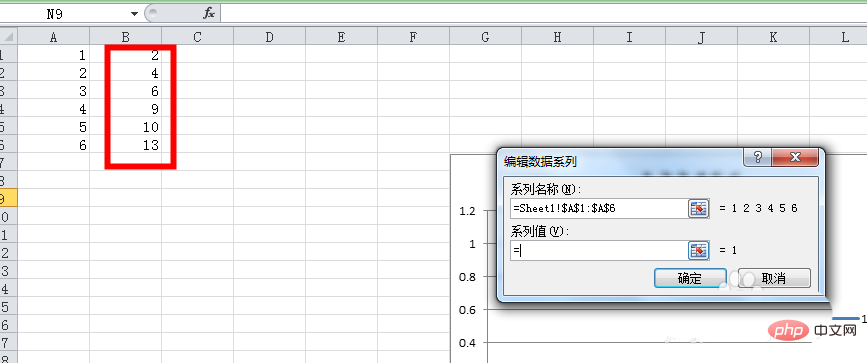This screenshot has width=867, height=363.
Task: Select column C header
Action: point(197,37)
